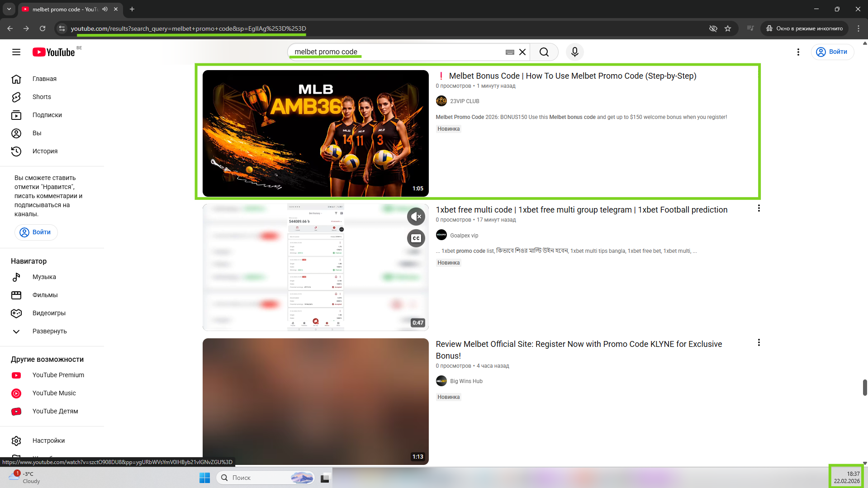This screenshot has height=488, width=868.
Task: Play the 1xbet free multi code thumbnail
Action: (x=315, y=267)
